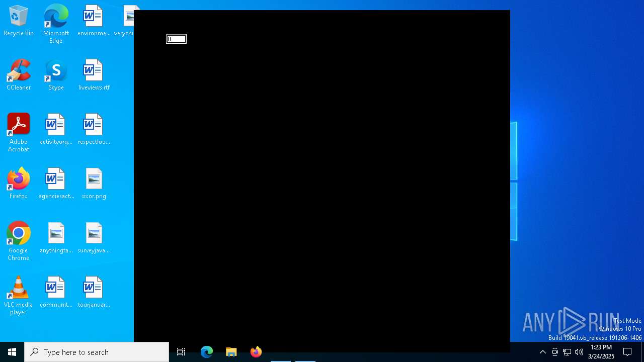Select the Firefox desktop shortcut
Viewport: 644px width, 362px height.
point(19,184)
